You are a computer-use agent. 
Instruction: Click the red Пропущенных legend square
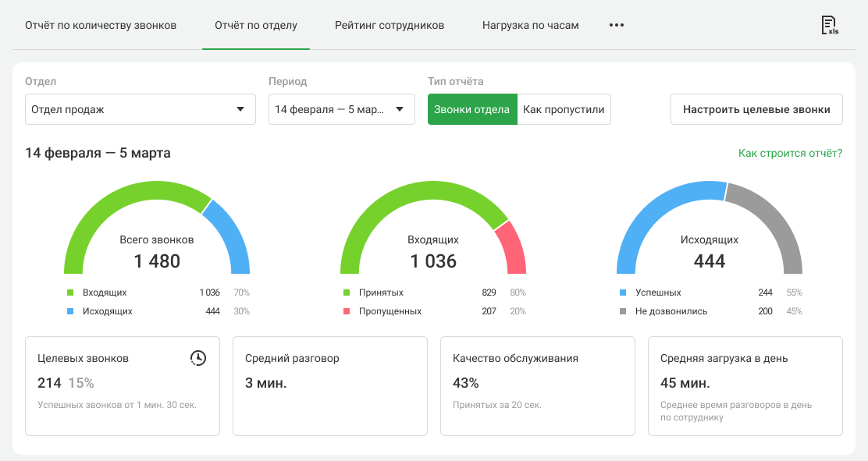pyautogui.click(x=346, y=311)
